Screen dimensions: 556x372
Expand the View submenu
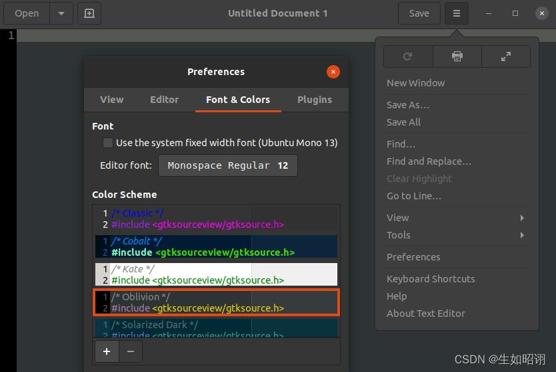tap(456, 218)
